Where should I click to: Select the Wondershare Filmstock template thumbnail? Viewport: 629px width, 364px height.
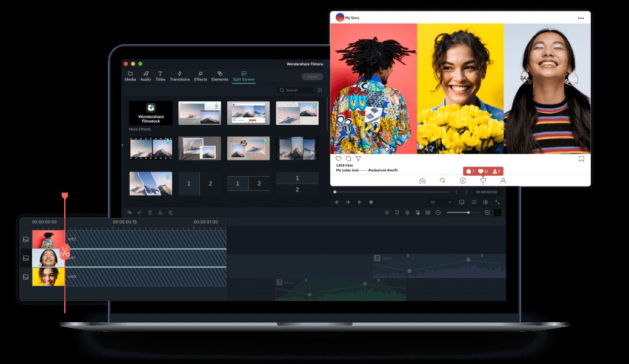pyautogui.click(x=150, y=113)
